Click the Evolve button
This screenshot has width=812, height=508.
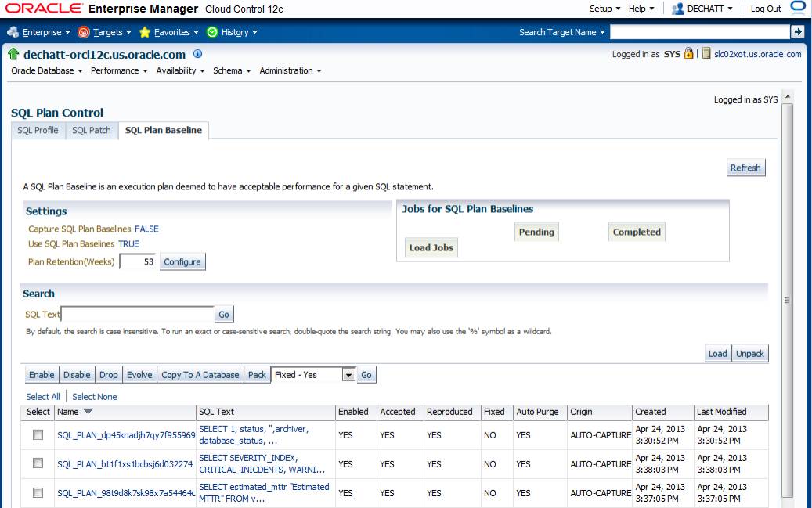point(140,374)
